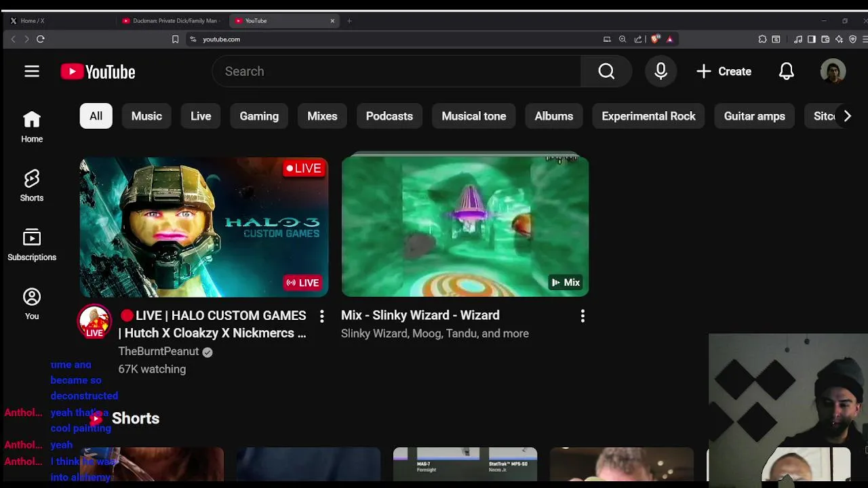This screenshot has height=488, width=868.
Task: Select the Musical tone filter chip
Action: pyautogui.click(x=474, y=116)
